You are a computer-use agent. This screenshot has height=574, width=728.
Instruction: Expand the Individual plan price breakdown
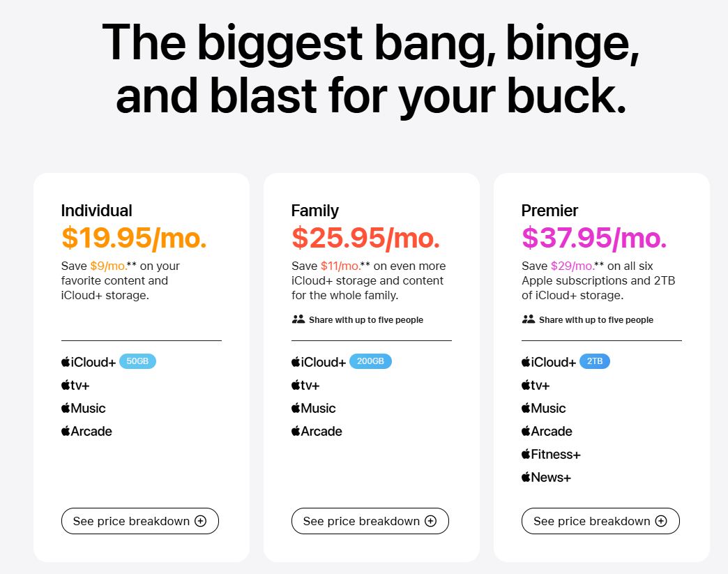point(139,520)
